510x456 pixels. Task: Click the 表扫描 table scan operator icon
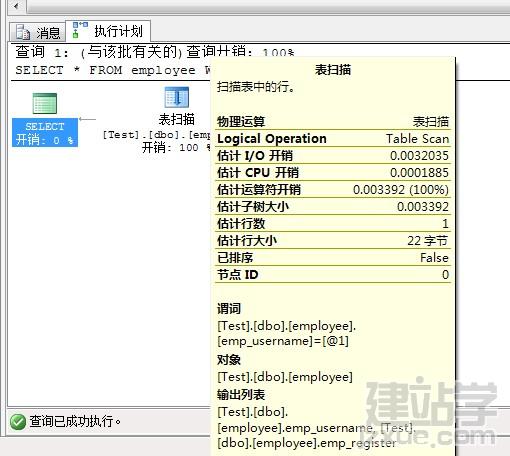click(x=177, y=97)
